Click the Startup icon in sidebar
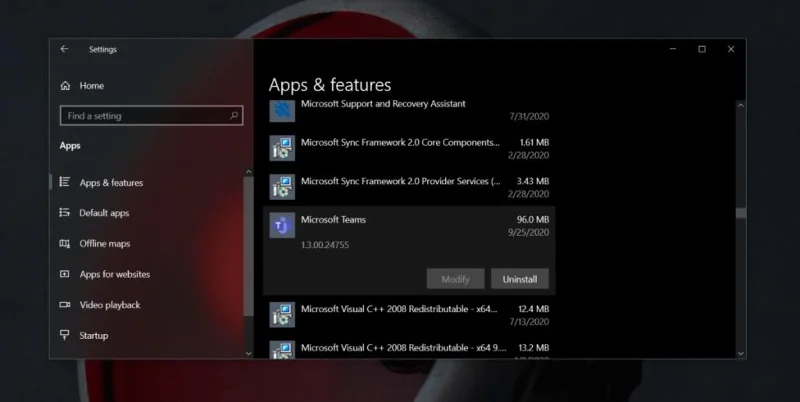The height and width of the screenshot is (402, 800). pyautogui.click(x=65, y=335)
